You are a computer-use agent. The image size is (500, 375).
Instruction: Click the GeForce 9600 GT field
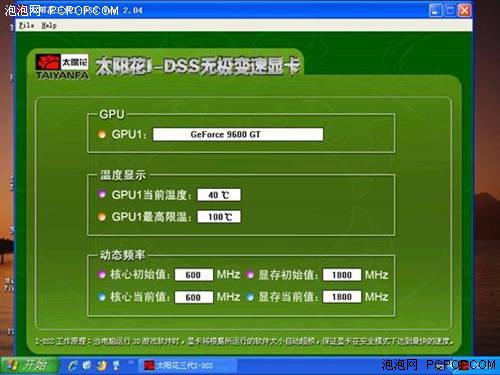[x=238, y=134]
